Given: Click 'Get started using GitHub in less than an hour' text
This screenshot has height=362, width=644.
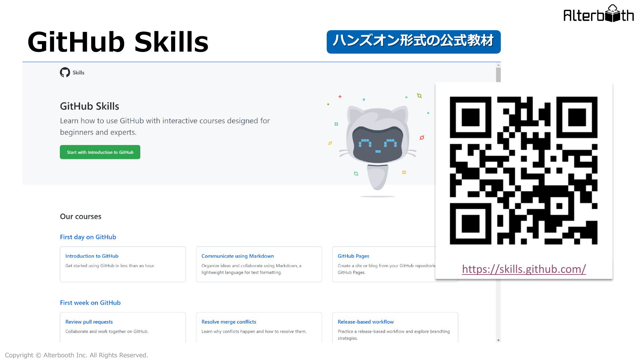Looking at the screenshot, I should (110, 266).
